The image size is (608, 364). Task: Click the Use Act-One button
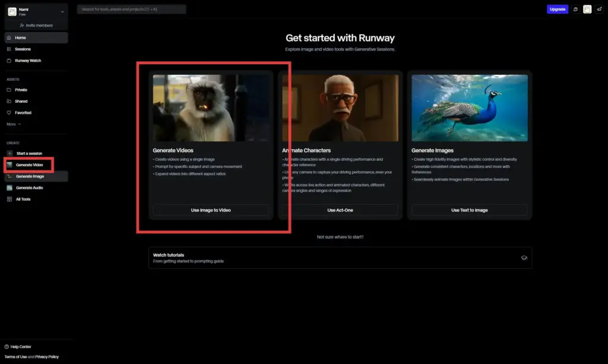tap(340, 210)
